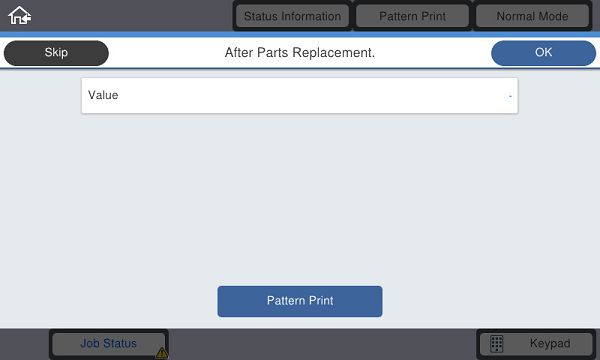Start the blue Pattern Print button

(300, 301)
